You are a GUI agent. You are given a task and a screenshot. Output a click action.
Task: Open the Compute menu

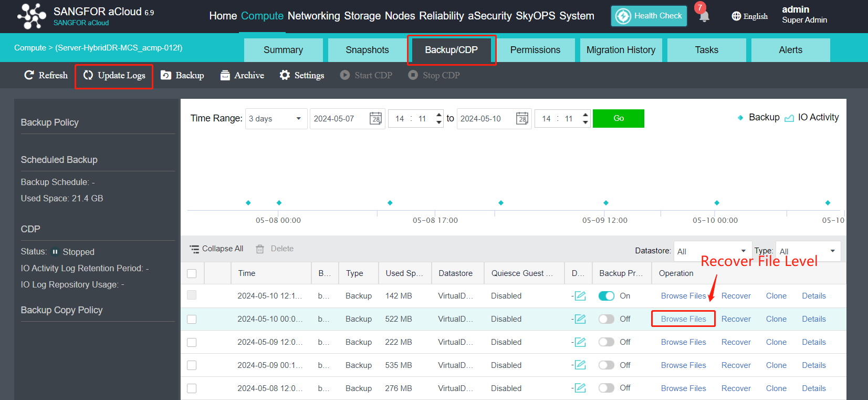tap(262, 16)
